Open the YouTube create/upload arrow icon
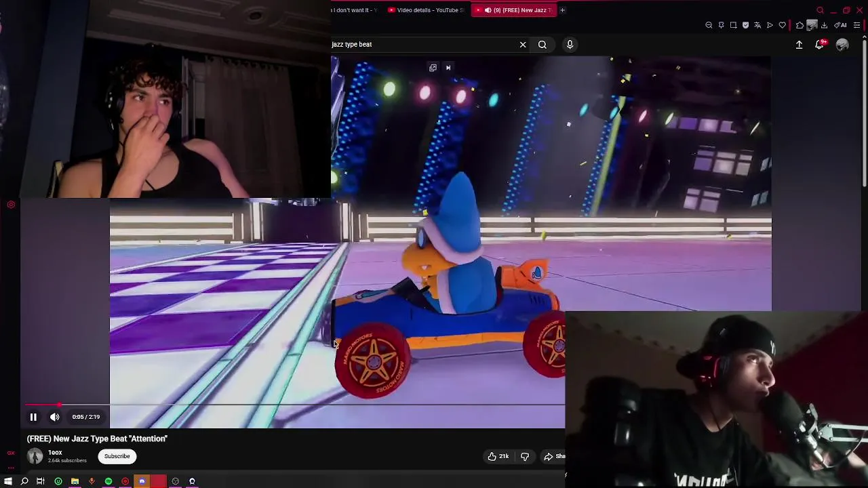 (799, 45)
